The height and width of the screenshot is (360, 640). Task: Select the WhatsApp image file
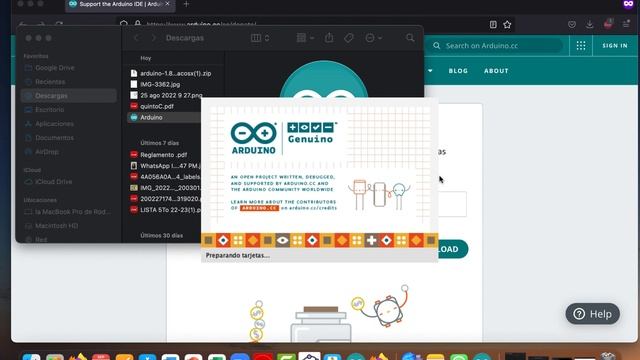(164, 166)
